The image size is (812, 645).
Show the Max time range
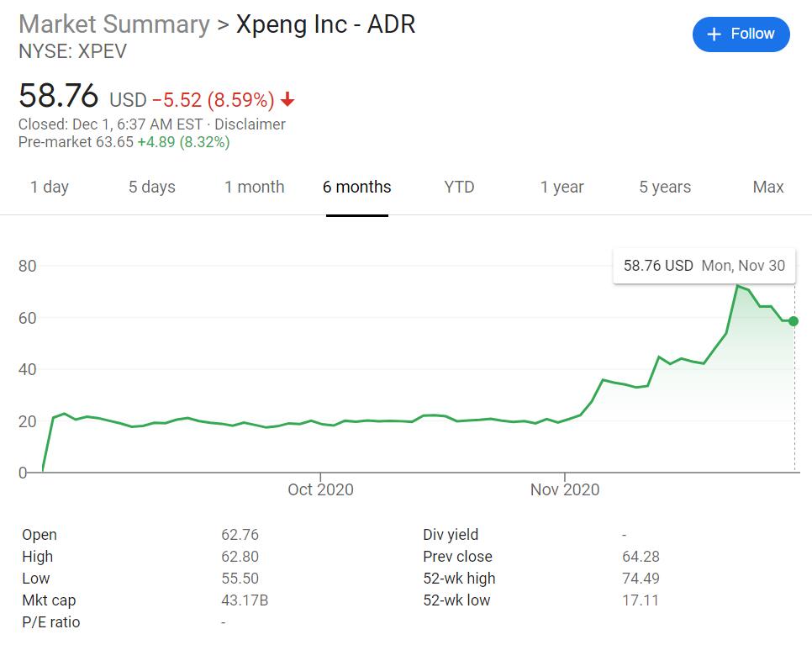pos(767,187)
